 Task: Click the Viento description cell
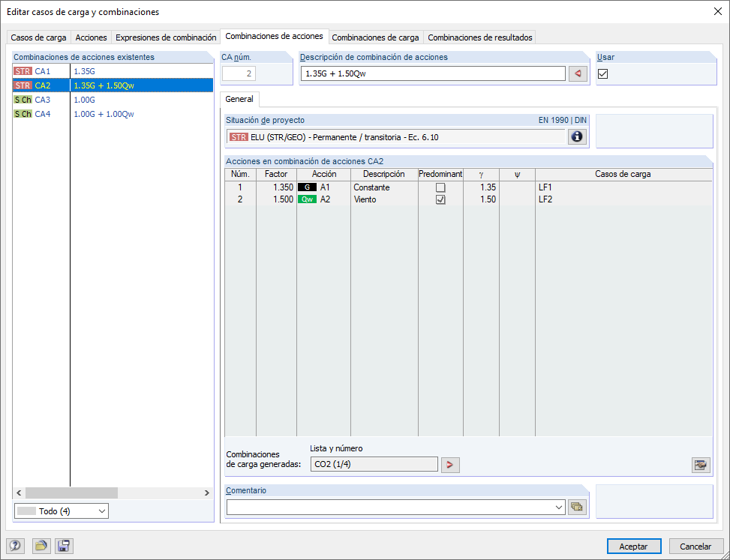[x=384, y=199]
